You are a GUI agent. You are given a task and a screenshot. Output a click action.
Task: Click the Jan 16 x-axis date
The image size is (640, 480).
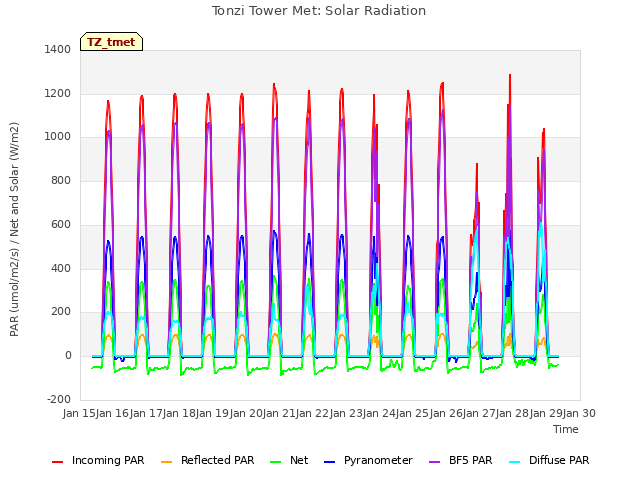pos(113,413)
